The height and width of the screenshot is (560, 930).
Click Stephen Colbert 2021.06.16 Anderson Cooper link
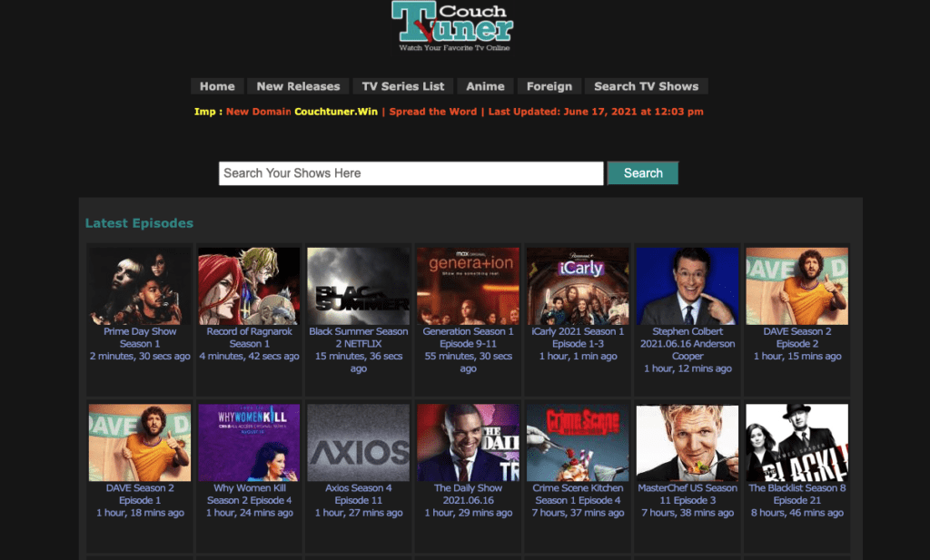click(688, 344)
